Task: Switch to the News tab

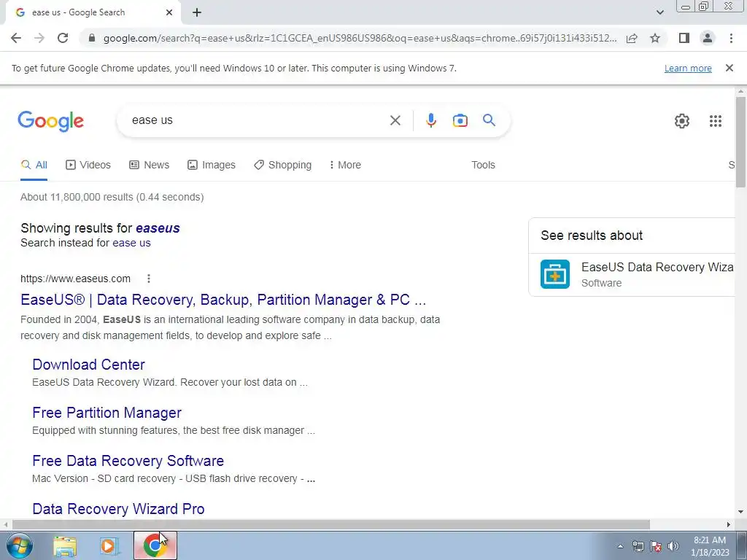Action: pos(149,166)
